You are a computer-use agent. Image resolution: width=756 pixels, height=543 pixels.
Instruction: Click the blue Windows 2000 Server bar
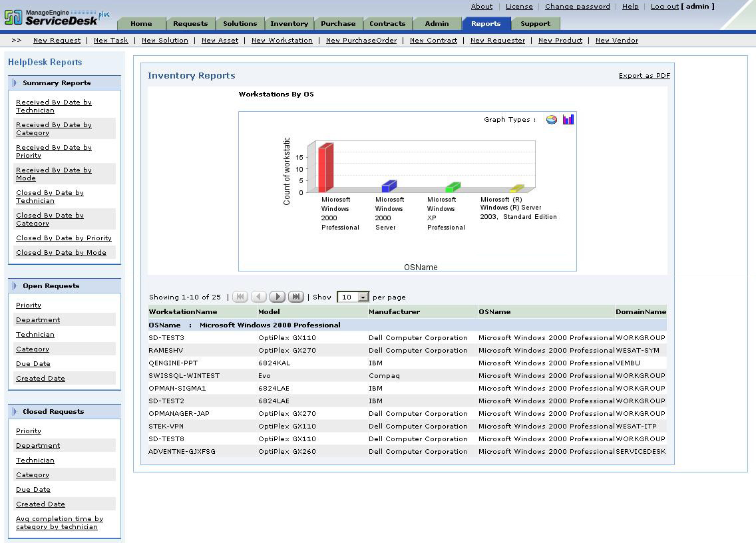(389, 186)
